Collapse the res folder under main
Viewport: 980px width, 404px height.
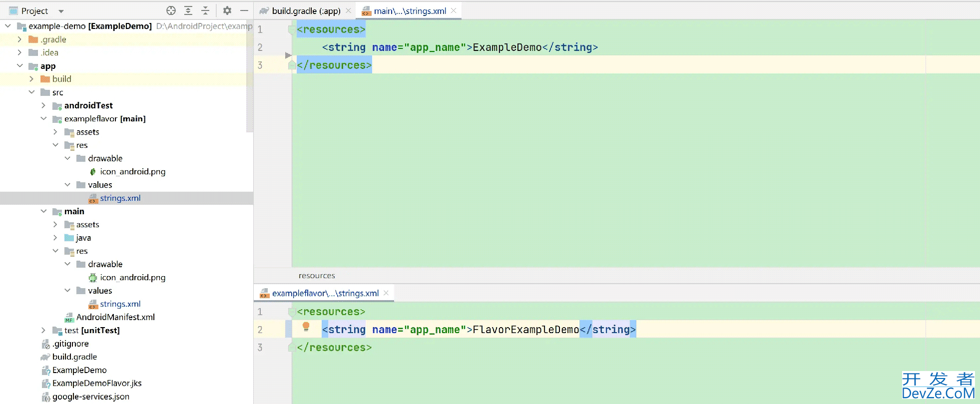point(55,251)
